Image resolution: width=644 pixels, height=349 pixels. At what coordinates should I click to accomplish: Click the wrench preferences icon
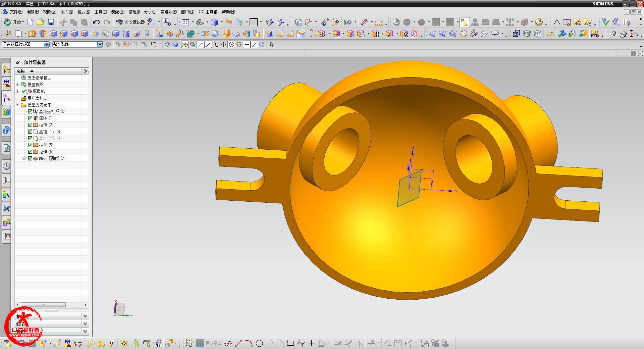(x=539, y=22)
